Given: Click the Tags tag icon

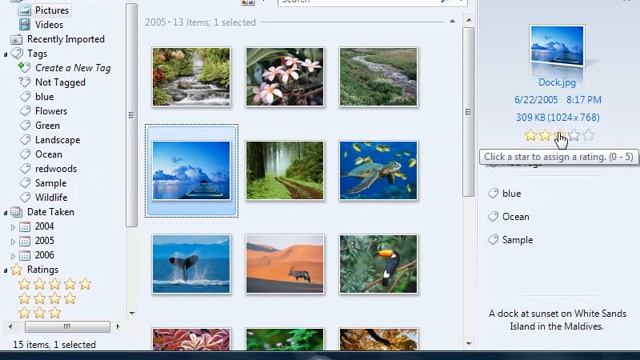Looking at the screenshot, I should 17,53.
